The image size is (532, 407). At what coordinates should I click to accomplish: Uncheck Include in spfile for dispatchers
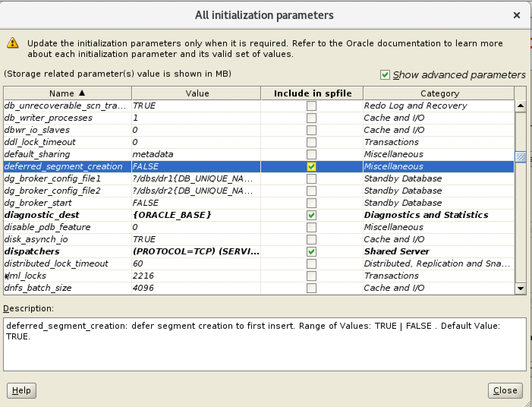311,251
